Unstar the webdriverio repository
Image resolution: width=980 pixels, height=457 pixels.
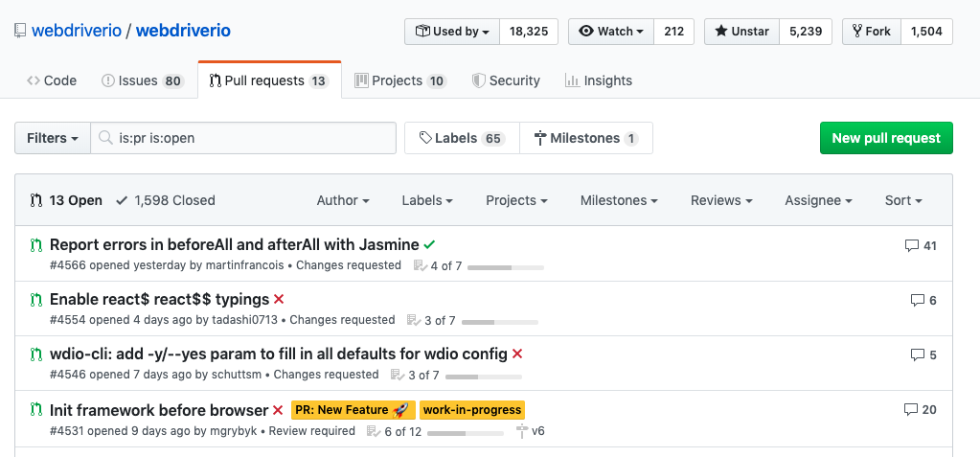(741, 32)
